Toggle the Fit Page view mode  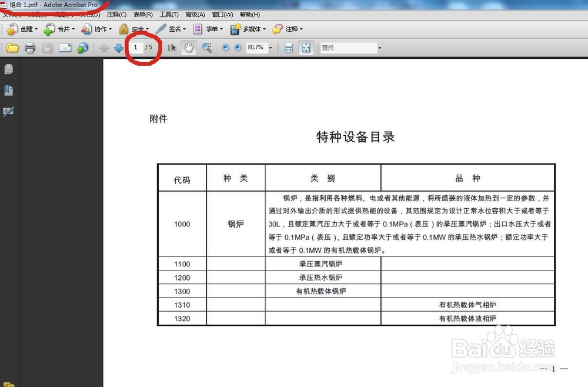(306, 48)
